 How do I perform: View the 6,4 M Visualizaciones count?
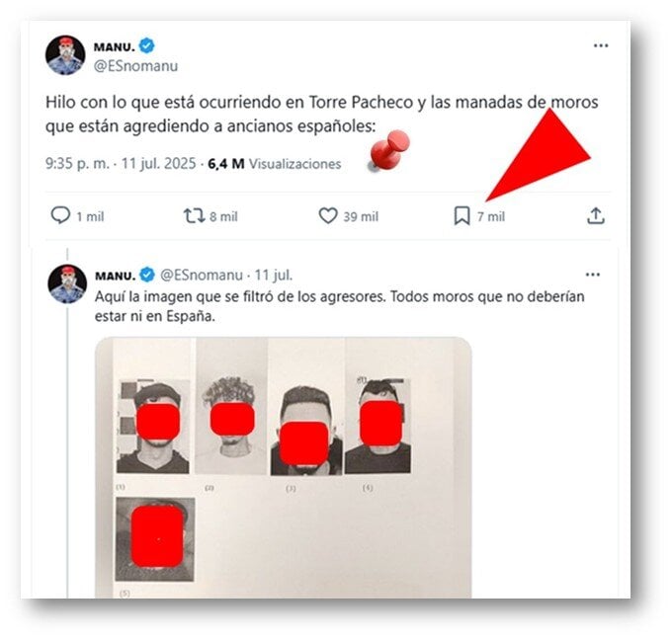pyautogui.click(x=275, y=164)
